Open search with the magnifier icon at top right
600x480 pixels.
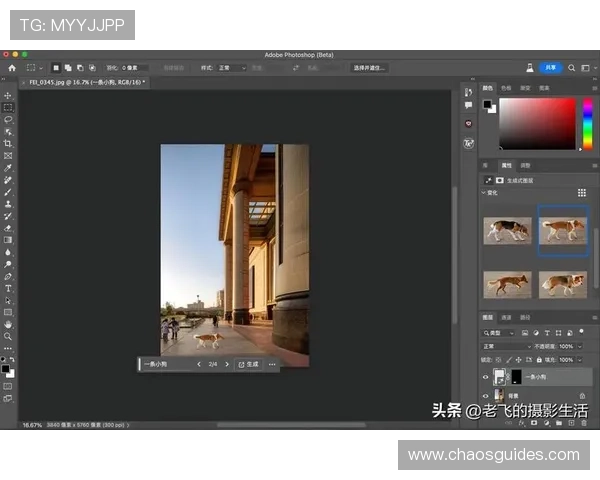pos(571,68)
